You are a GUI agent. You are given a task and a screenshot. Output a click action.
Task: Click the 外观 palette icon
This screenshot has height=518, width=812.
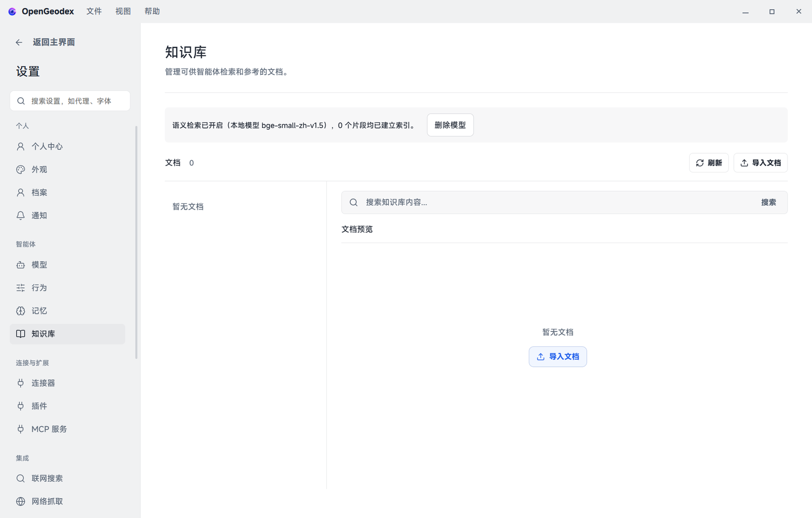20,169
